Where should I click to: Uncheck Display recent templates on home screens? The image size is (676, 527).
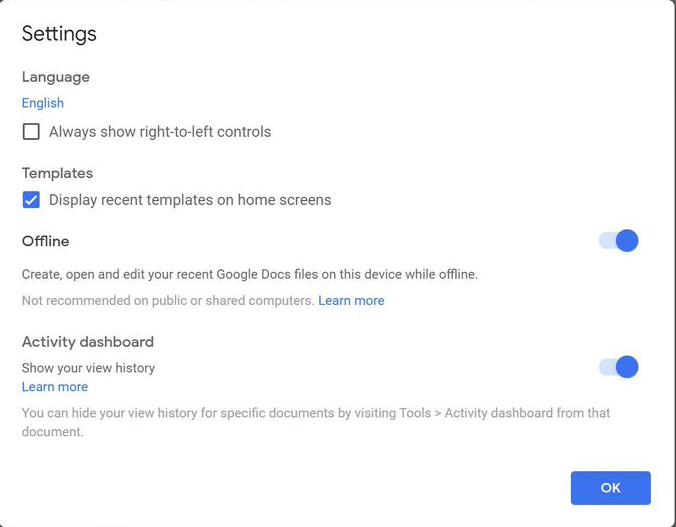(x=32, y=200)
